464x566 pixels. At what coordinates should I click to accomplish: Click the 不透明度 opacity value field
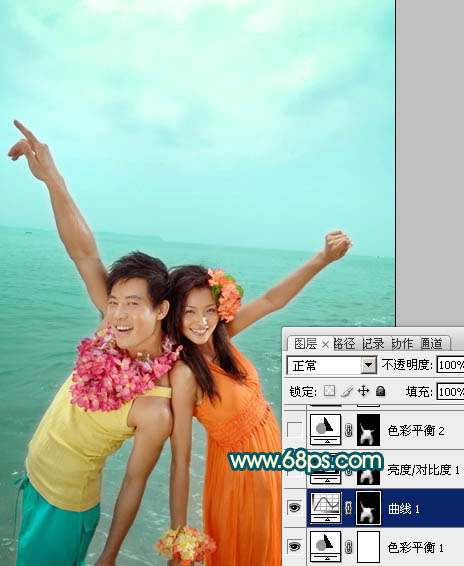tap(450, 365)
